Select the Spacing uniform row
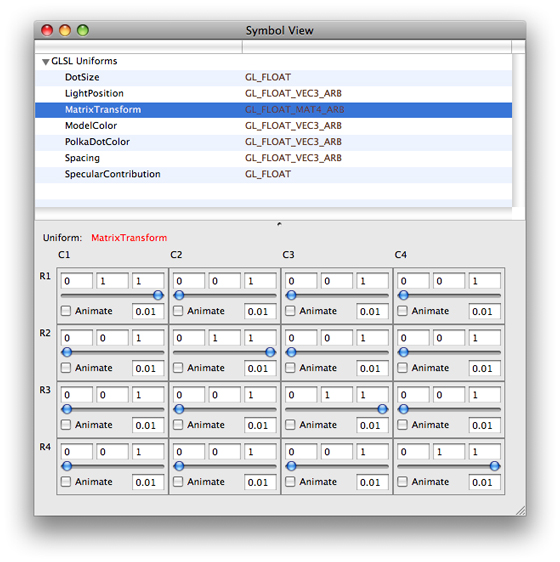560x562 pixels. [x=274, y=158]
